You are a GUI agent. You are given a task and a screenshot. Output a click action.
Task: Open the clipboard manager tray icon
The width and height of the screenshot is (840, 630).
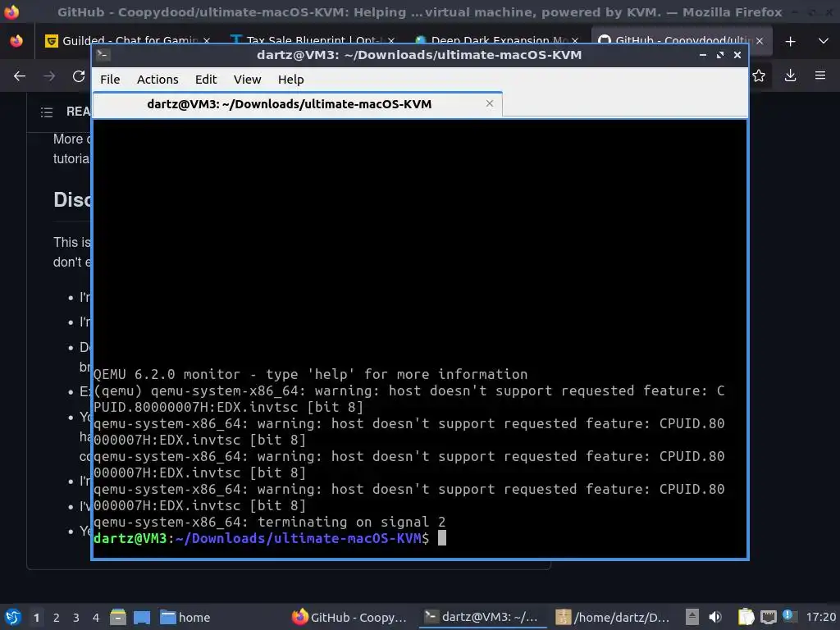coord(746,617)
